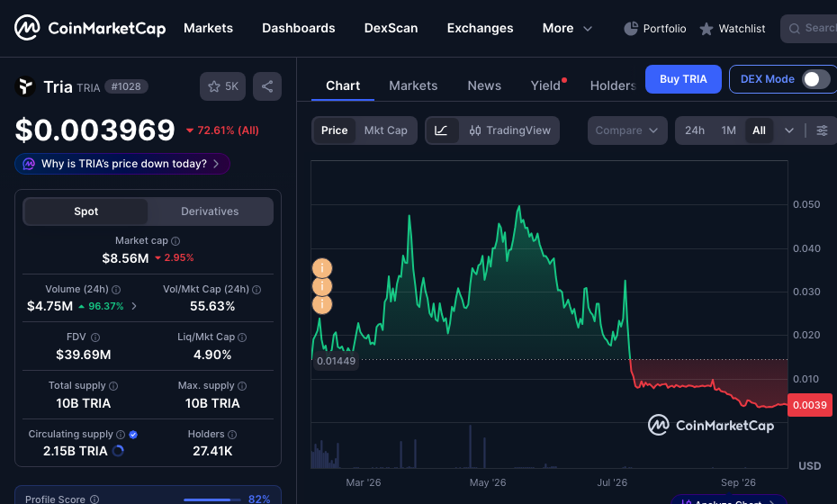
Task: Click the bottom orange chart event marker
Action: (322, 304)
